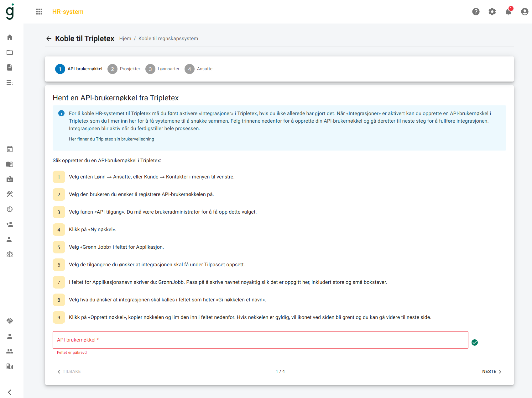Open the building company icon in sidebar
Screen dimensions: 532x398
[10, 366]
